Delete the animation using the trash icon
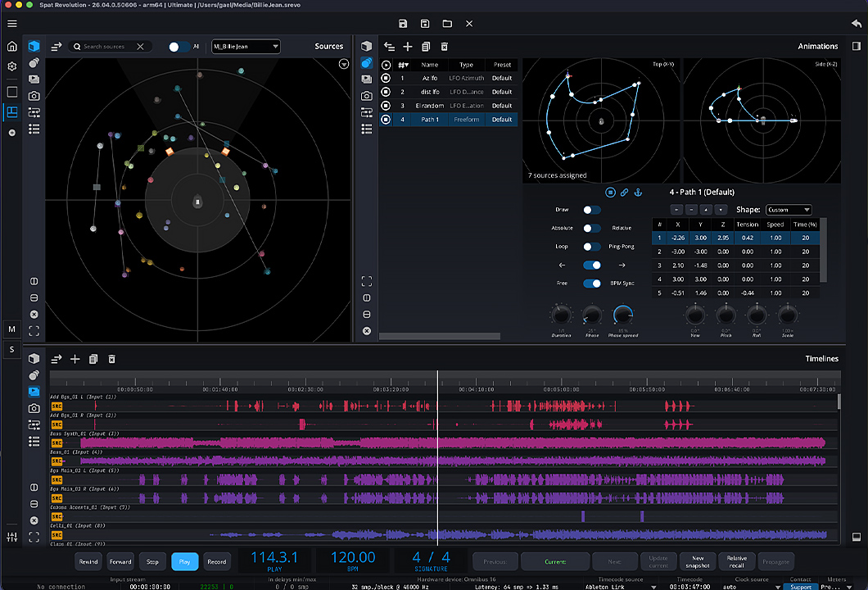This screenshot has width=868, height=590. [445, 48]
